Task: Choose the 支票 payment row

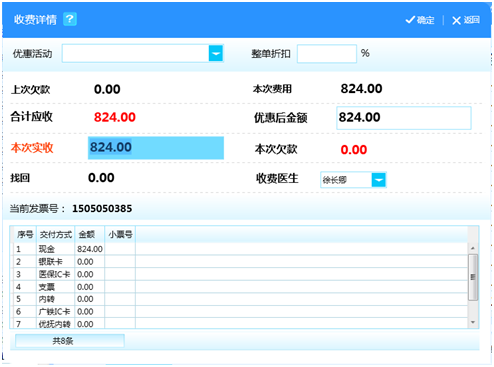Action: coord(240,287)
